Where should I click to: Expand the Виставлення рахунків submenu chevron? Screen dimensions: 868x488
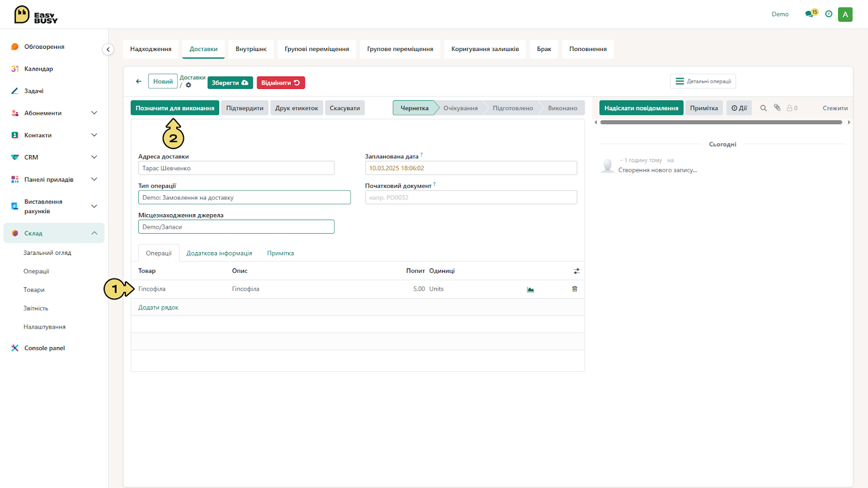[x=94, y=206]
